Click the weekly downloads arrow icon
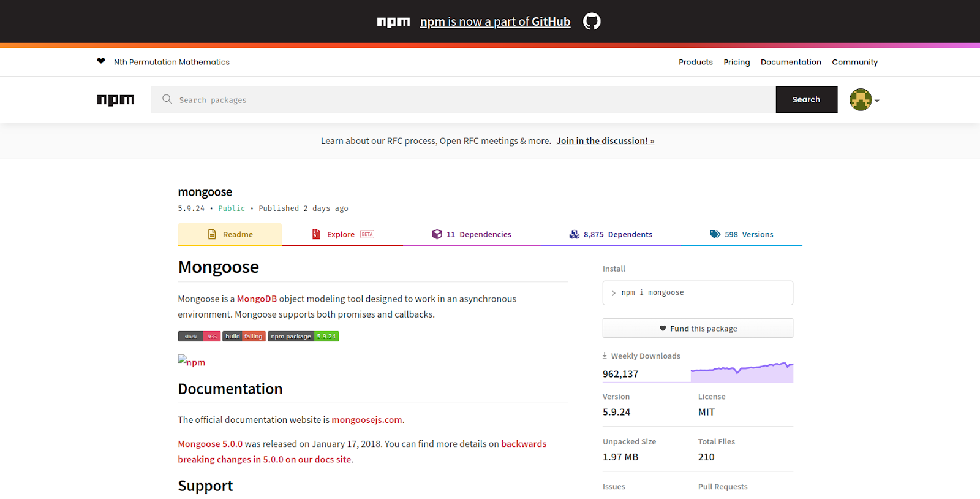 tap(605, 355)
